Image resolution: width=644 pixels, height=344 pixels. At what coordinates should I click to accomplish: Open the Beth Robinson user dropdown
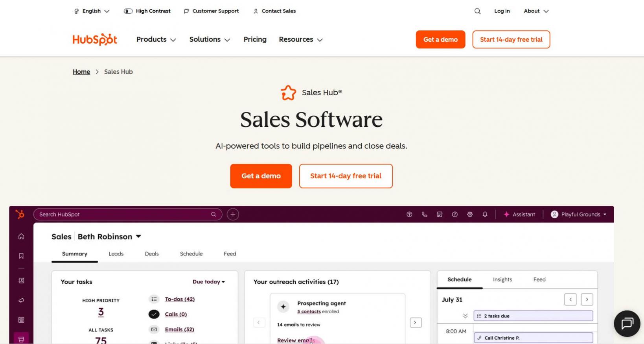click(x=109, y=237)
